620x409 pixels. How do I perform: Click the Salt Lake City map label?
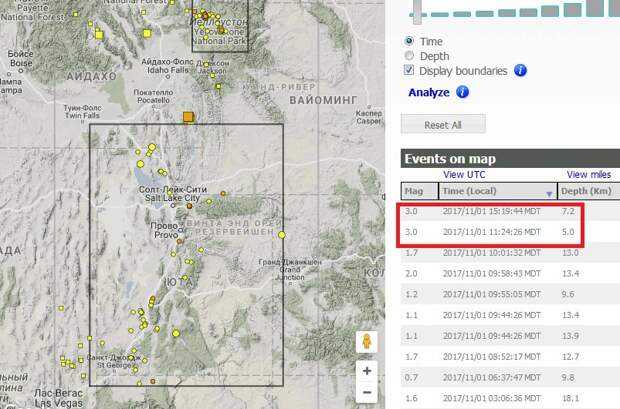pyautogui.click(x=173, y=194)
